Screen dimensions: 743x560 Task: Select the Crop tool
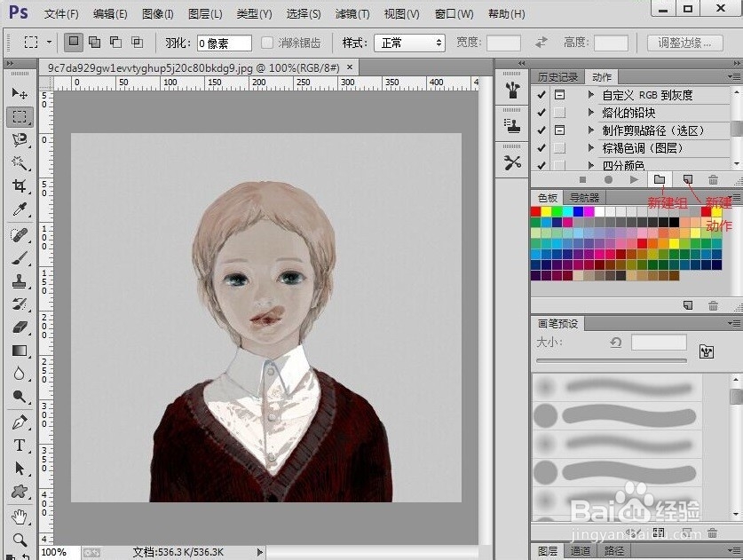(x=20, y=185)
